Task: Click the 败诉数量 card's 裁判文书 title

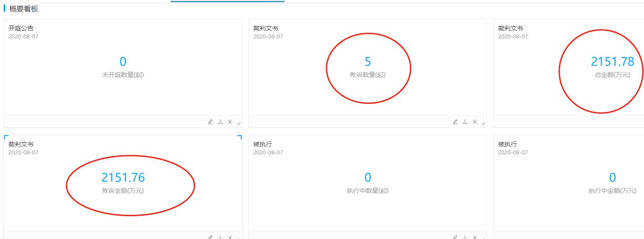Action: coord(265,28)
